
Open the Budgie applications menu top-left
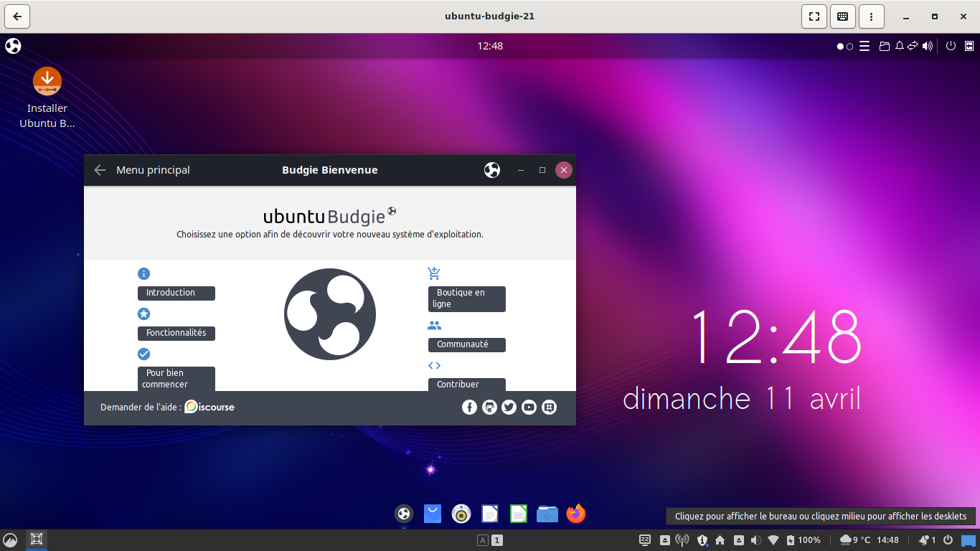[x=13, y=46]
